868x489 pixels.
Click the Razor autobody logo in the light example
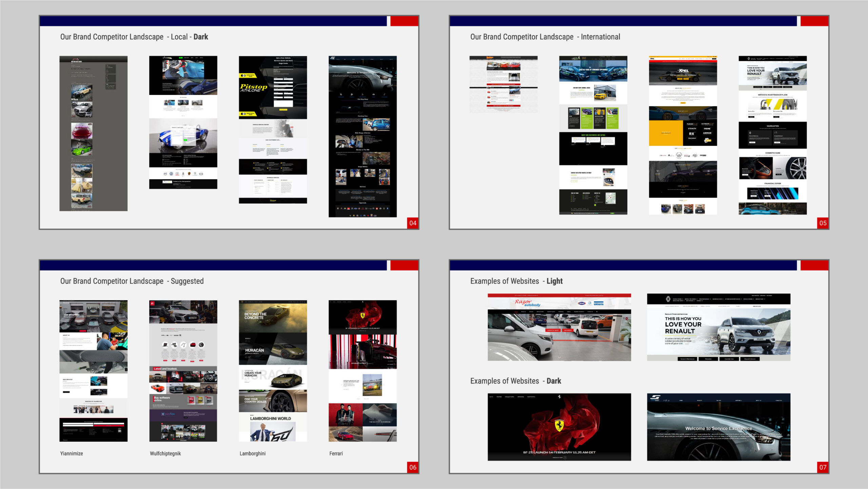click(x=527, y=303)
